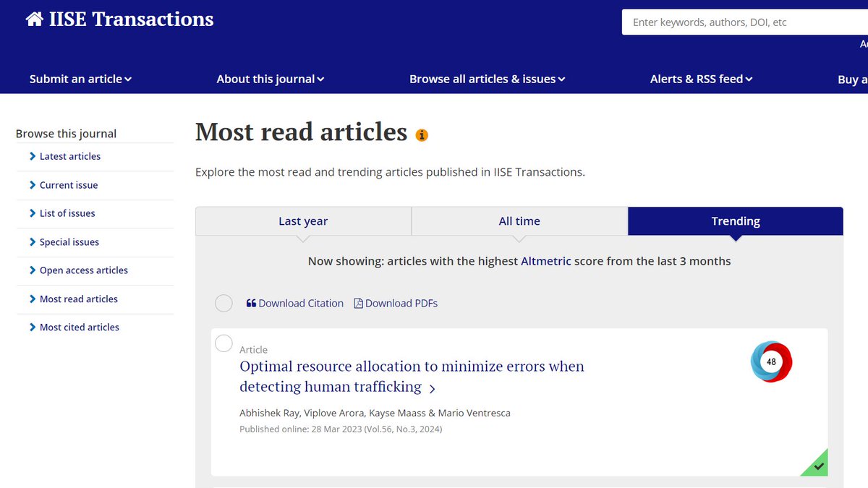Click the Altmetric link in the description

point(546,261)
